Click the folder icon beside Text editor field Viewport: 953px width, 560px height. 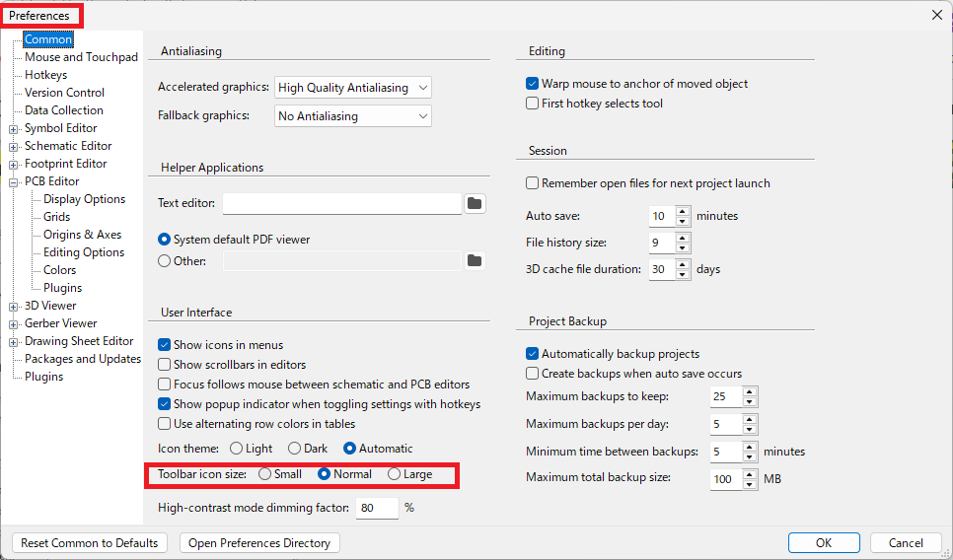click(x=475, y=204)
